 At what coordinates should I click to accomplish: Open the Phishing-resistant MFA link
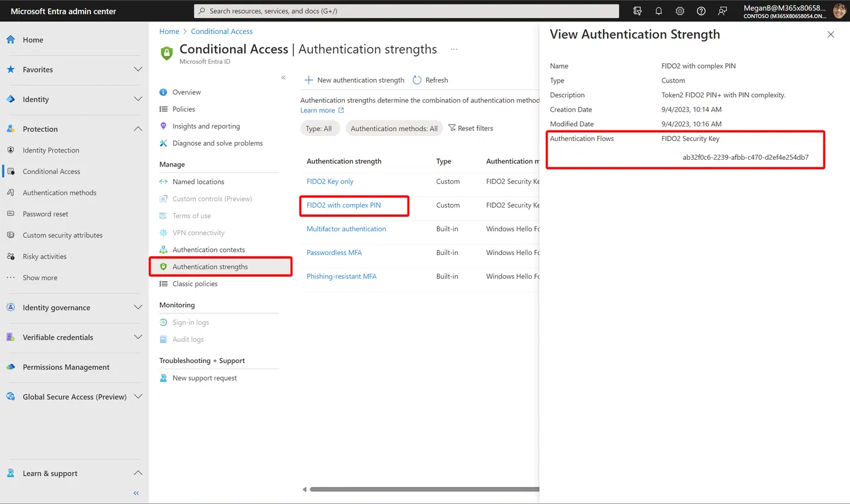click(x=341, y=276)
